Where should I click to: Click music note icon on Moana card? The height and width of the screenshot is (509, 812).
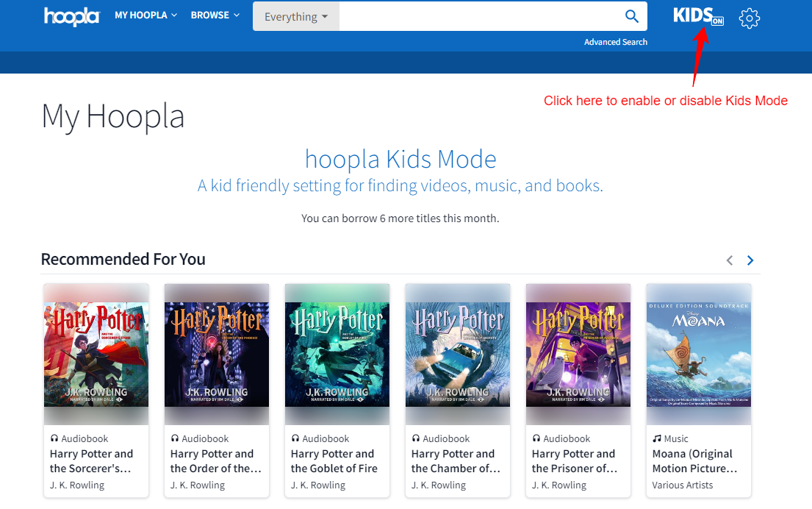pos(657,438)
